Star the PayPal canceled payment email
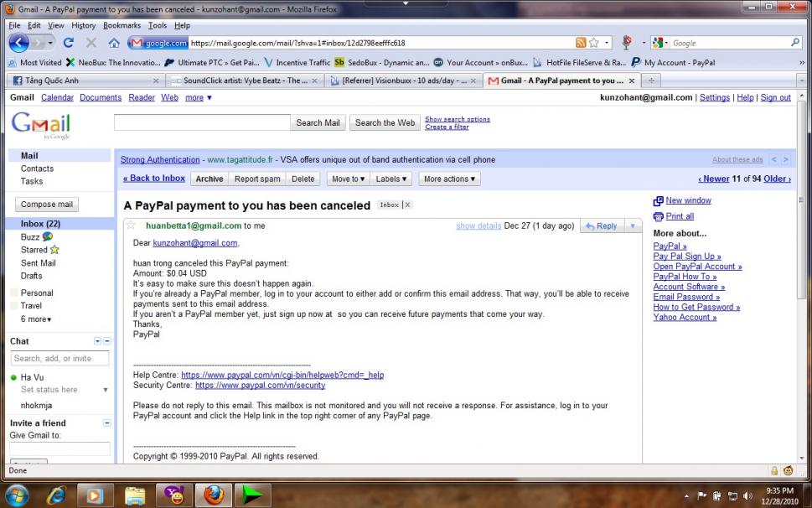 (131, 225)
